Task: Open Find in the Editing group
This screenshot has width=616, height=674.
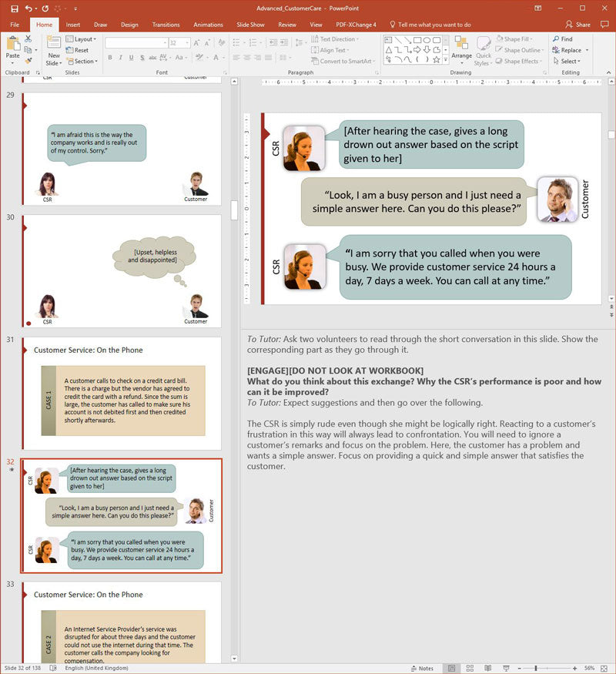Action: [563, 39]
